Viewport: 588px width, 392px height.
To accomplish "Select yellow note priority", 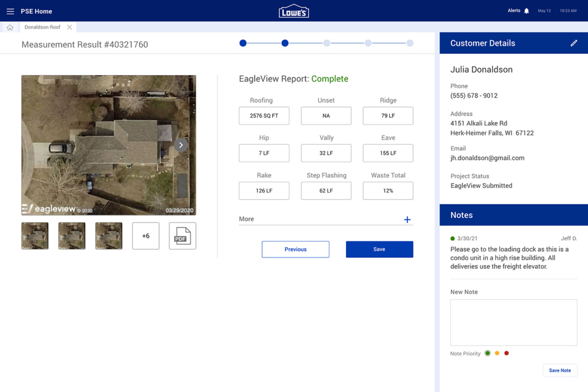I will click(497, 353).
